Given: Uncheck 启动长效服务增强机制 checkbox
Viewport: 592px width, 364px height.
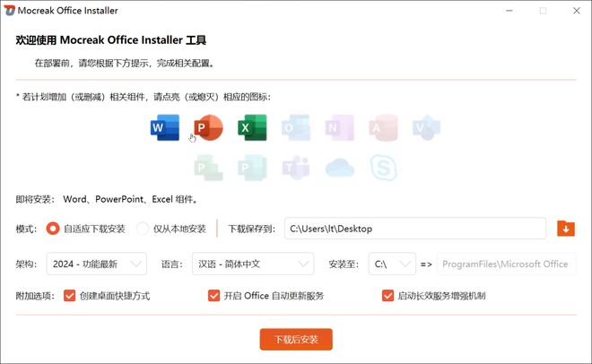Looking at the screenshot, I should 387,296.
